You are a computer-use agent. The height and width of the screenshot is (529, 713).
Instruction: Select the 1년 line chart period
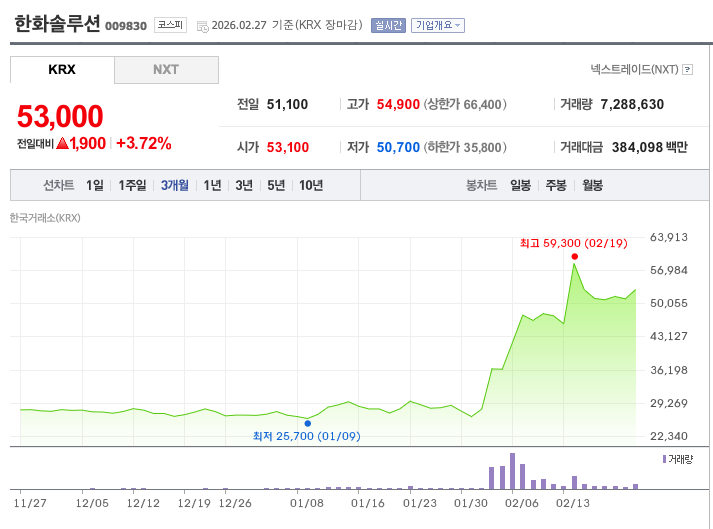(x=212, y=185)
